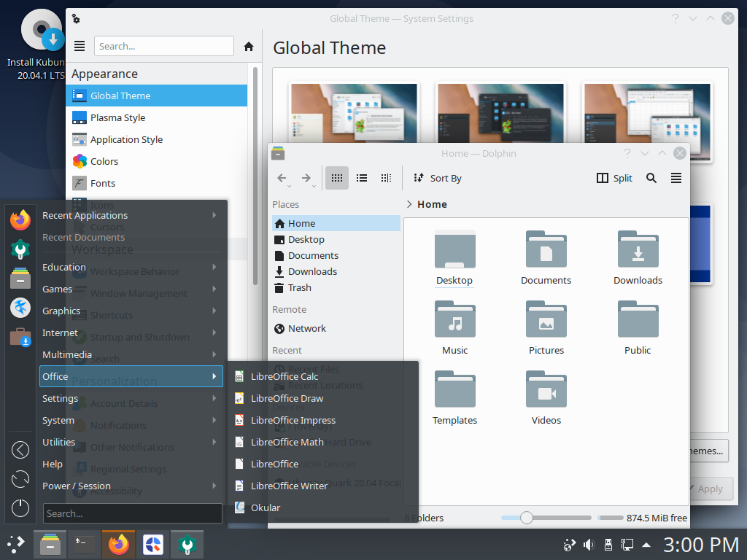Launch LibreOffice Draw from the Office submenu
Viewport: 747px width, 560px height.
tap(323, 399)
